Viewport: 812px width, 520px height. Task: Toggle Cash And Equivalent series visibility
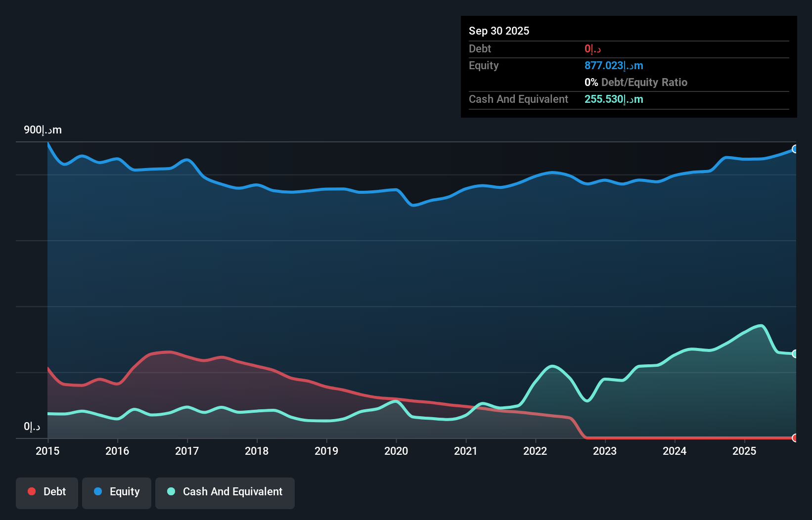click(225, 493)
